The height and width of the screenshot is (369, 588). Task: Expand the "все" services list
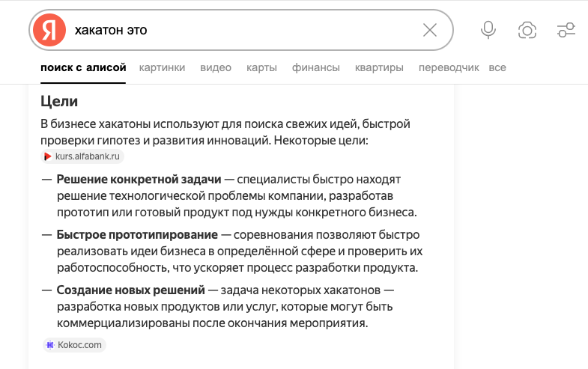tap(497, 67)
